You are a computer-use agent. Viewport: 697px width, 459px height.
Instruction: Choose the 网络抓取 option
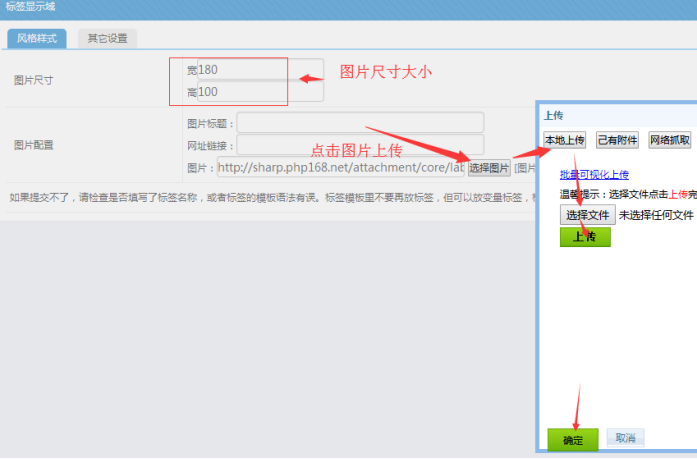670,140
